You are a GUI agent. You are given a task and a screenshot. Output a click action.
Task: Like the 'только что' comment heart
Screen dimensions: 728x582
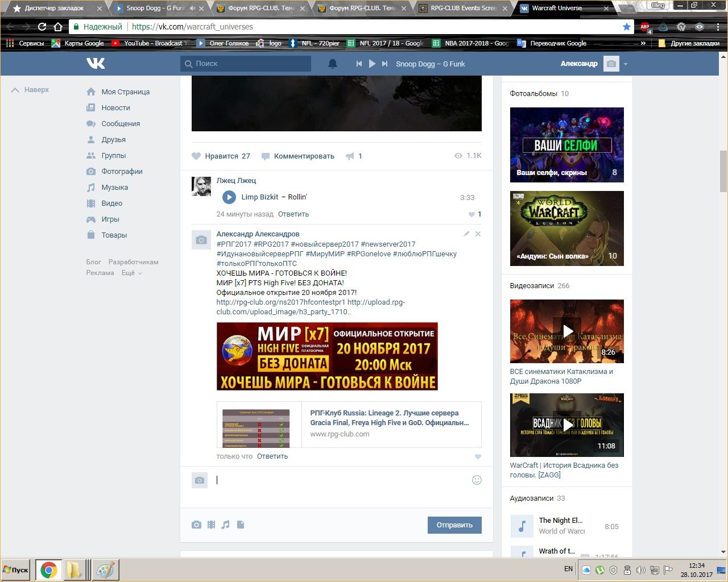(478, 456)
